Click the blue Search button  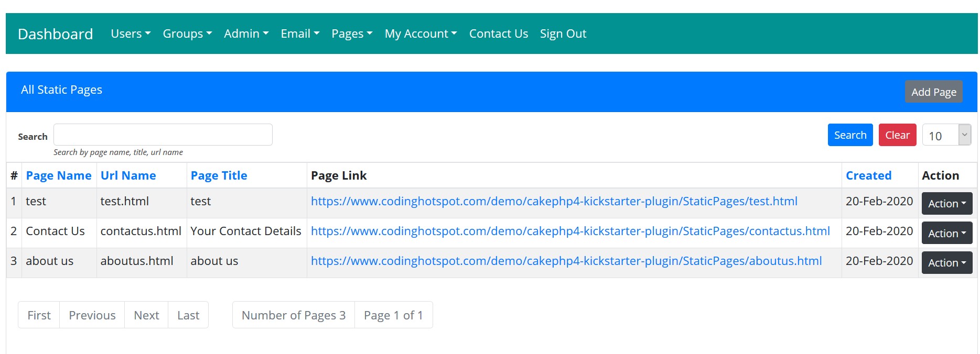point(849,135)
